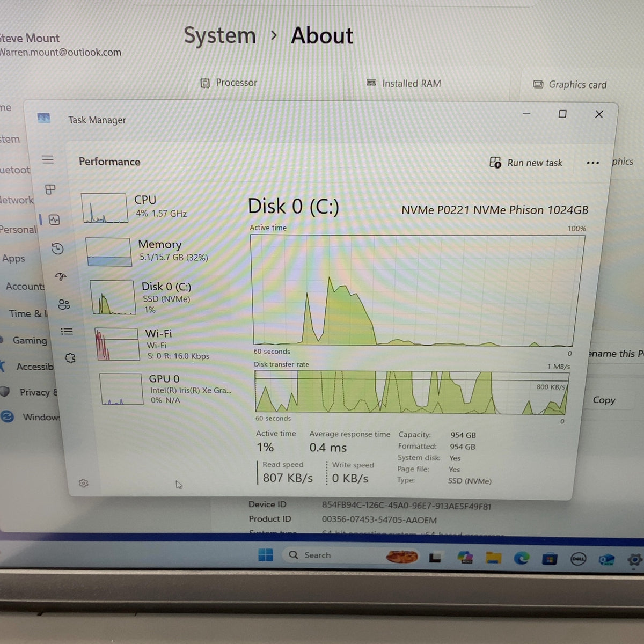Click the Installed RAM card in Settings

tap(404, 84)
